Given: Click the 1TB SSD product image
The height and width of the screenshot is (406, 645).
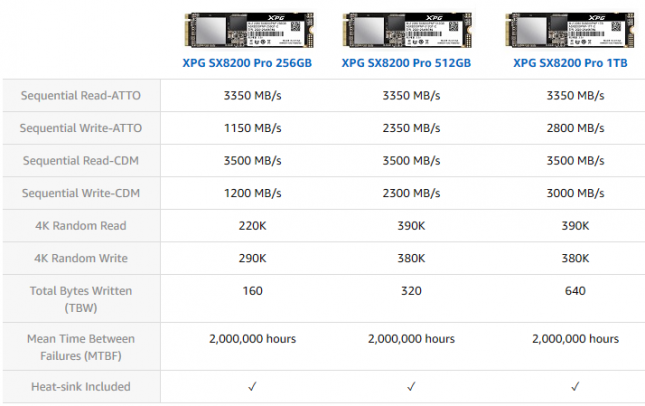Looking at the screenshot, I should (570, 30).
